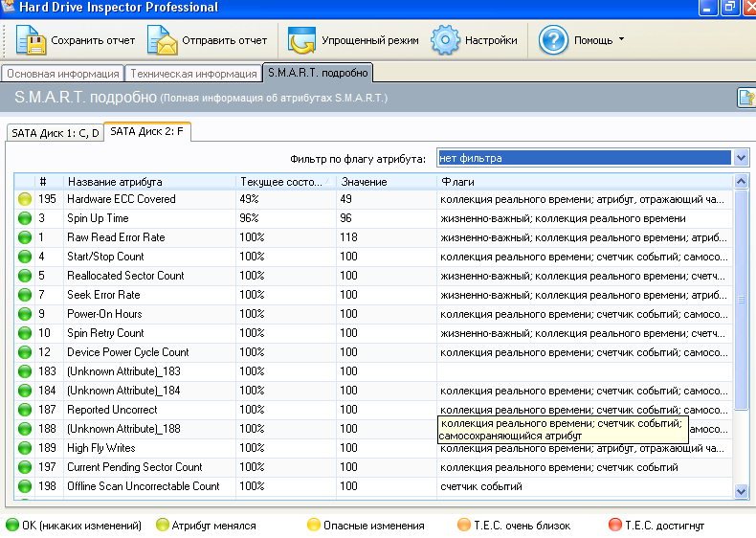This screenshot has width=756, height=538.
Task: Switch to simplified mode via the toolbar icon
Action: 303,41
